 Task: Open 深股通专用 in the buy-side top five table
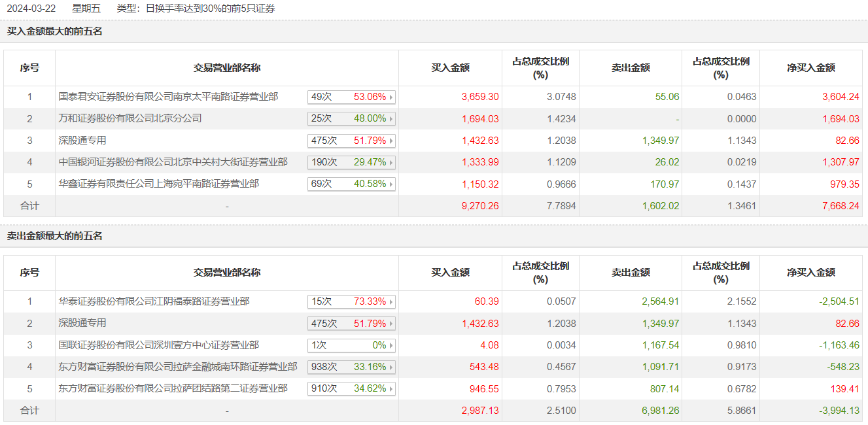click(82, 140)
